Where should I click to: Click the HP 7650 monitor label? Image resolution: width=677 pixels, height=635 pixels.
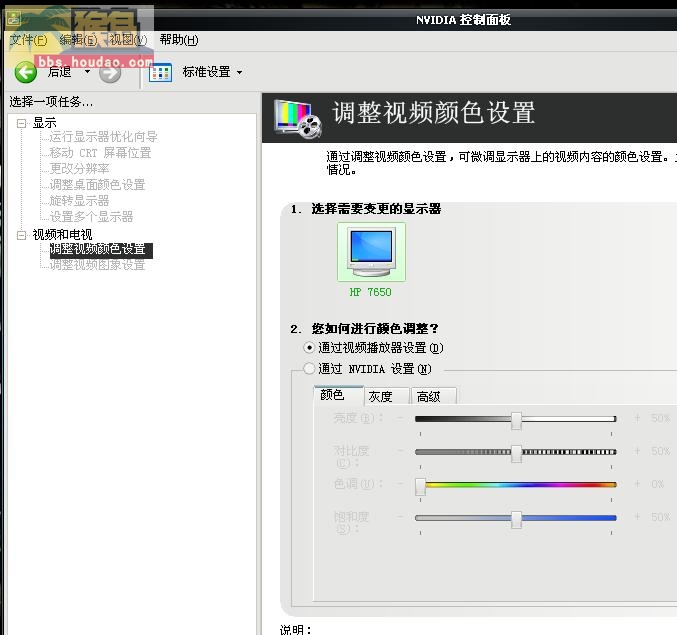tap(370, 292)
